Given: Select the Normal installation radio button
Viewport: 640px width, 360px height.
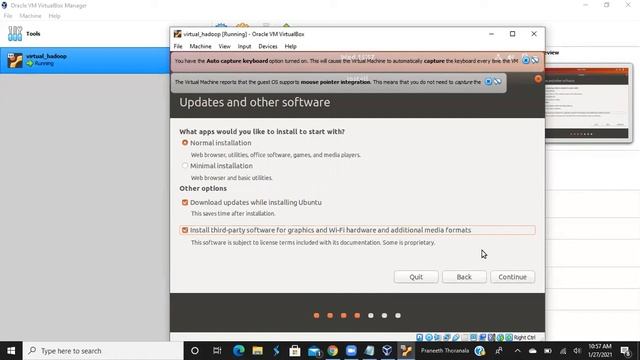Looking at the screenshot, I should pos(185,143).
